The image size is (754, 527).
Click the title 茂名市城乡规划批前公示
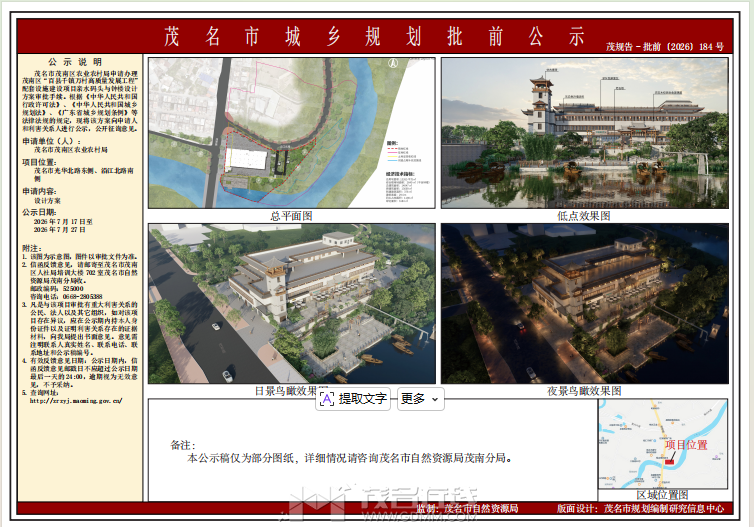[x=374, y=37]
